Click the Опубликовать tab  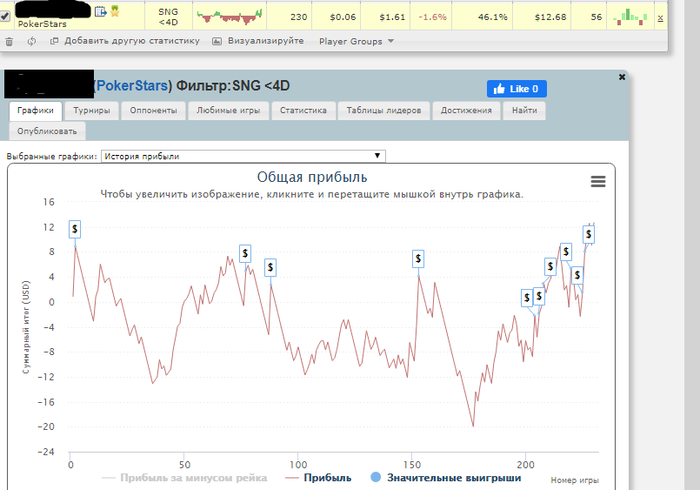[47, 131]
